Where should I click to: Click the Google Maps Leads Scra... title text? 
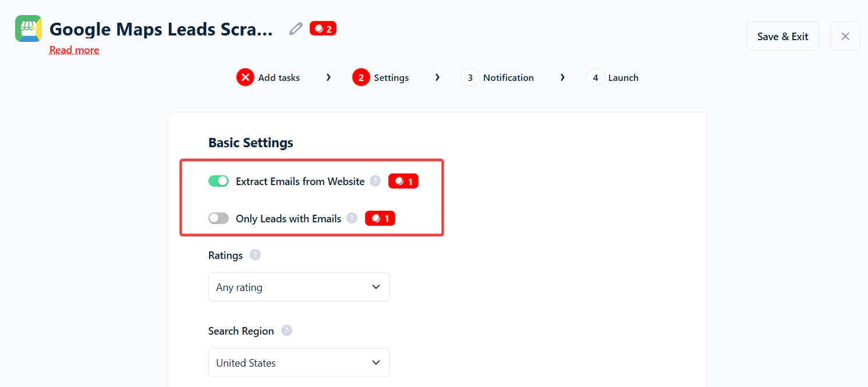click(x=161, y=29)
